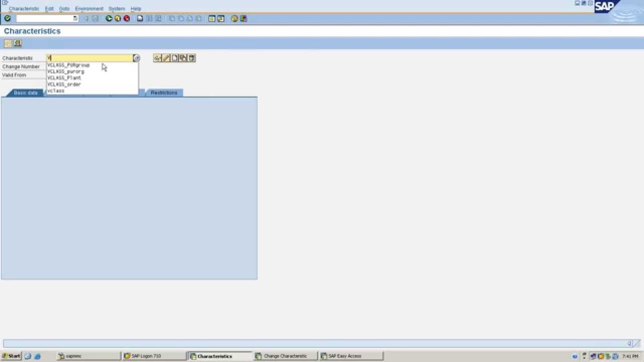The height and width of the screenshot is (362, 644).
Task: Switch to SAP Easy Access taskbar window
Action: 351,356
